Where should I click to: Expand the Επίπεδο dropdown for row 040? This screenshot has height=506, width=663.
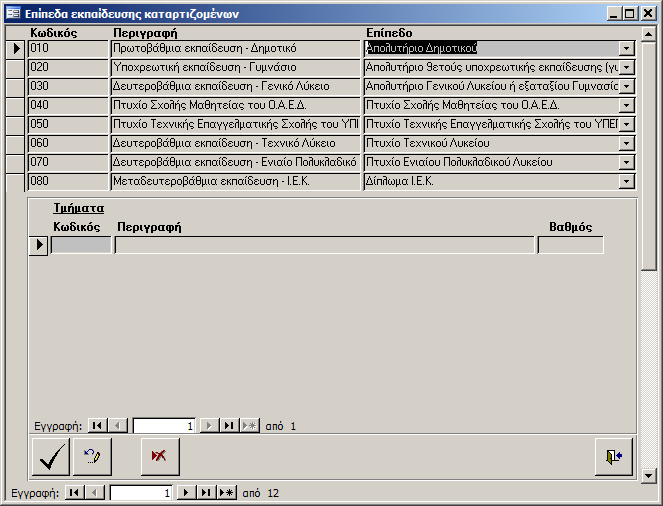[627, 105]
